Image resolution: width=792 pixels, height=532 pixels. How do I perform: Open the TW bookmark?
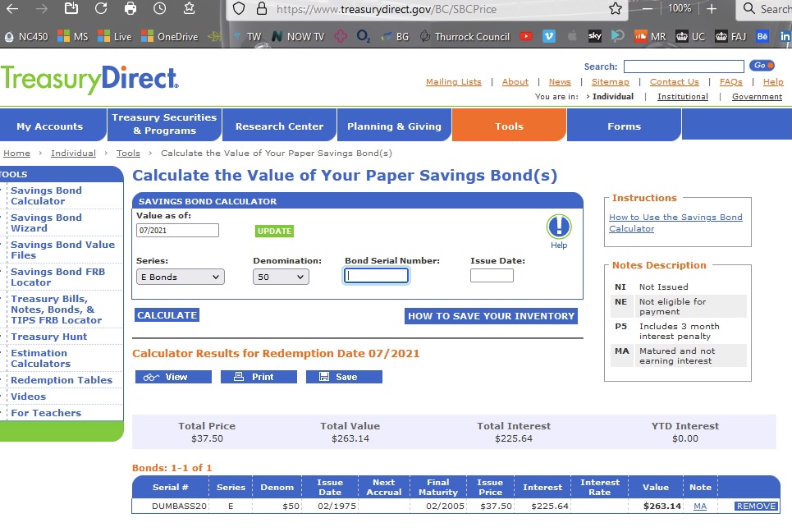[248, 37]
